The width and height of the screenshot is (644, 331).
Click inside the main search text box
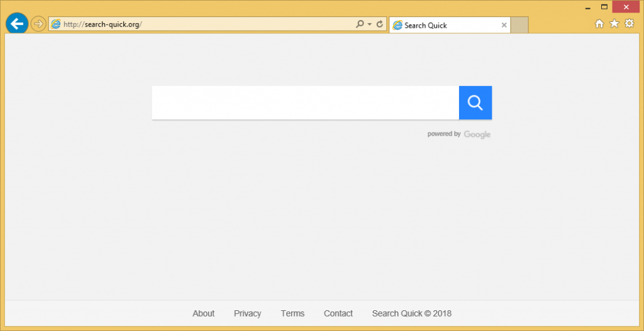point(305,102)
